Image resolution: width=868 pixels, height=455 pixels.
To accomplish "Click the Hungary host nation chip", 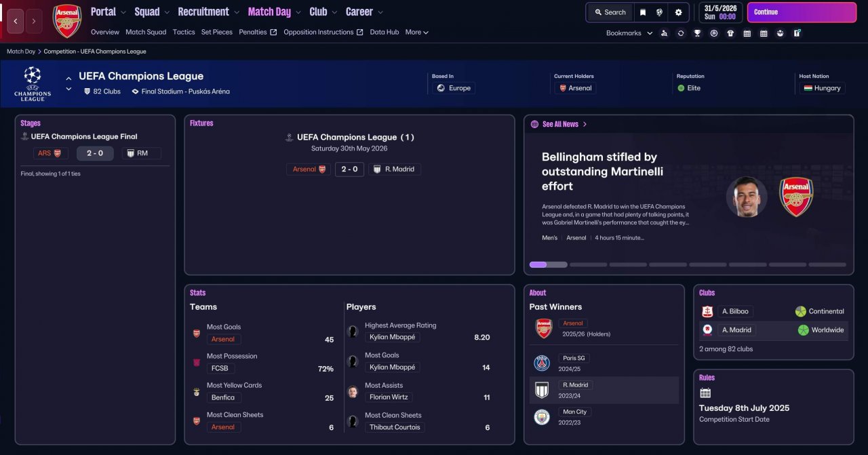I will coord(822,88).
